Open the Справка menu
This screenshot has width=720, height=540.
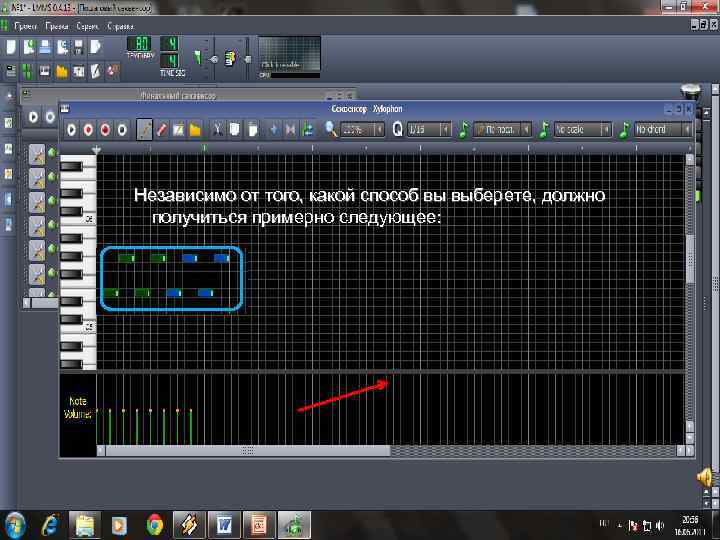121,27
